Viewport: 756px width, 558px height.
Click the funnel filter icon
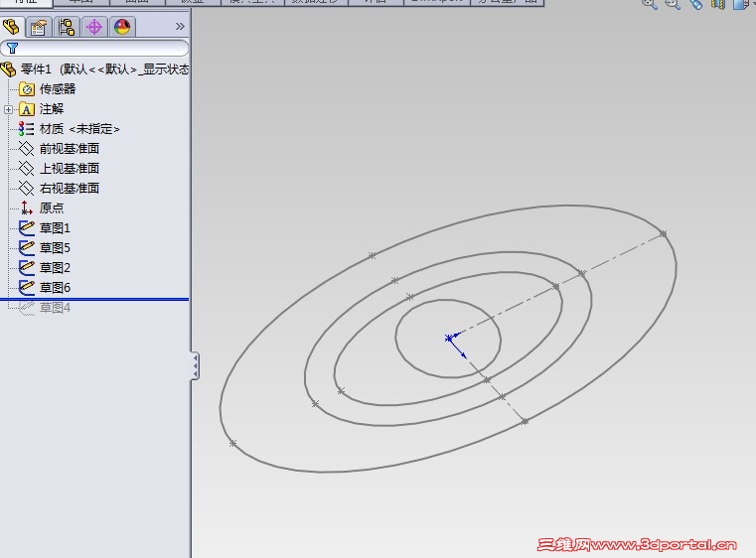point(13,48)
